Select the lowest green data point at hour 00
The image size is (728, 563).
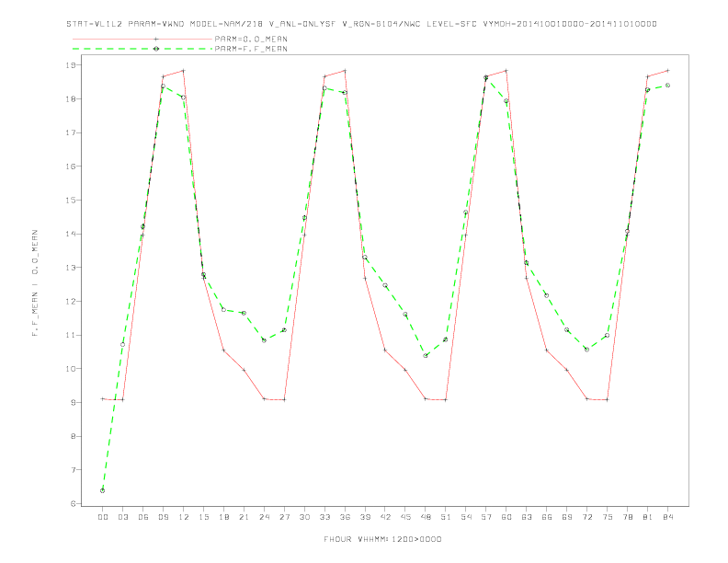coord(103,490)
